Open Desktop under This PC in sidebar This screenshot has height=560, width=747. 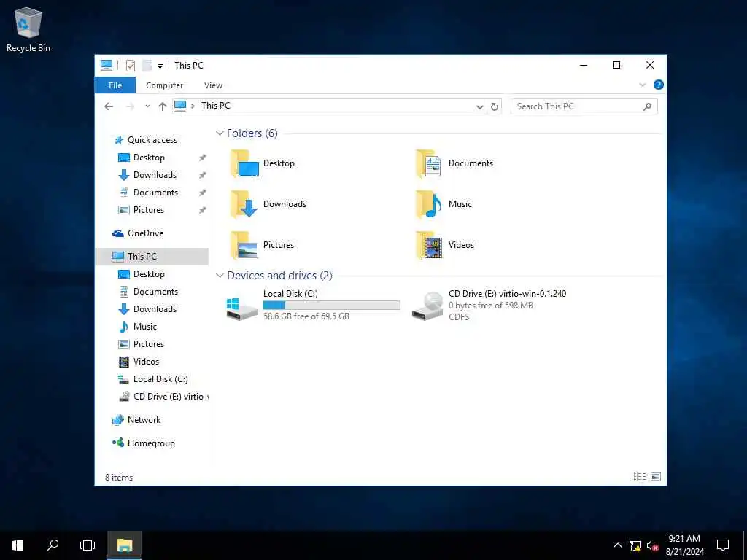149,274
